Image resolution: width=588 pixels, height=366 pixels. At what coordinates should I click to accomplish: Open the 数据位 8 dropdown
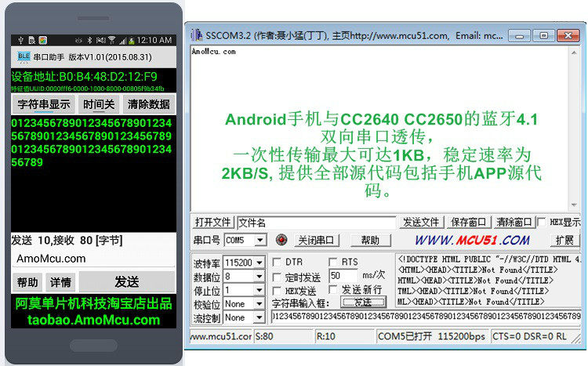coord(260,277)
